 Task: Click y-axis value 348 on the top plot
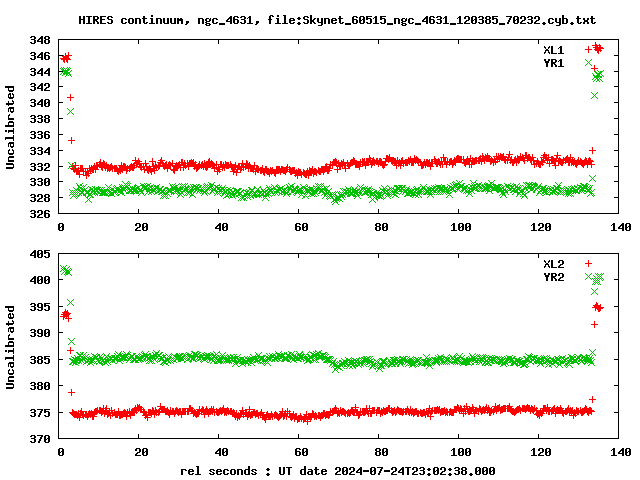[x=40, y=40]
